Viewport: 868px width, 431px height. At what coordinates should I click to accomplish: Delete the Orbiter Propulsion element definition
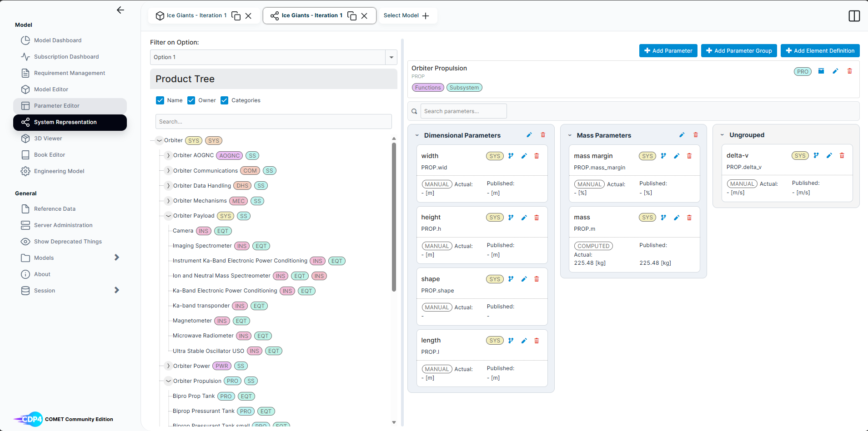849,71
